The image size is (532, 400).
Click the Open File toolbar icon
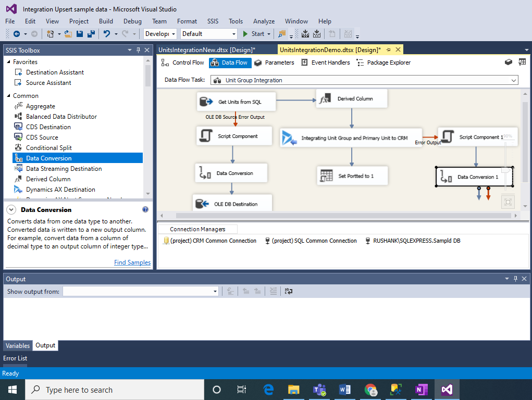pyautogui.click(x=68, y=33)
